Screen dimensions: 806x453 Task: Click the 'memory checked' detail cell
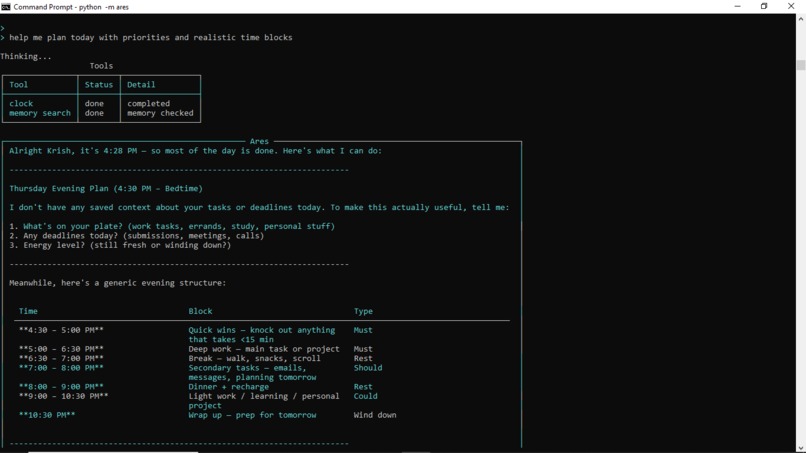click(160, 113)
